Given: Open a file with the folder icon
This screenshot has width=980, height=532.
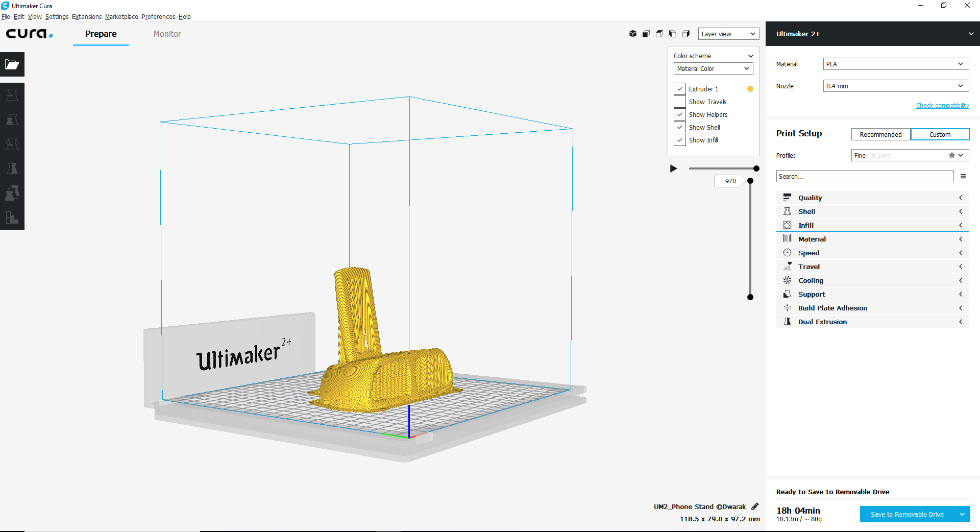Looking at the screenshot, I should tap(12, 64).
